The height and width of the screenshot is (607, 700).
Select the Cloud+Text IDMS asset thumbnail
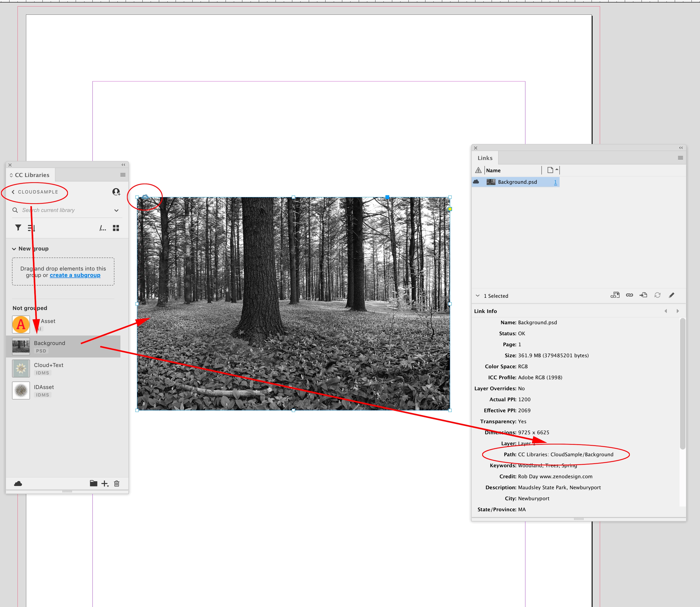point(21,368)
